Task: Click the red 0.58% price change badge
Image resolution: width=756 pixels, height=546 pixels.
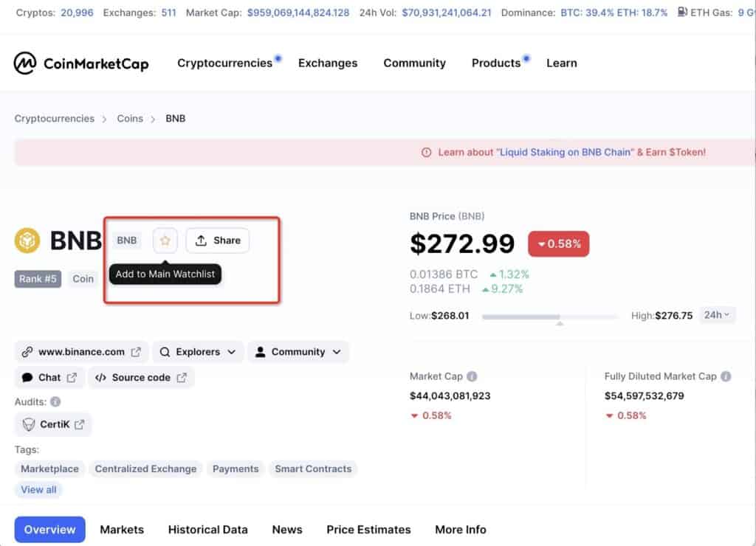Action: pyautogui.click(x=559, y=243)
